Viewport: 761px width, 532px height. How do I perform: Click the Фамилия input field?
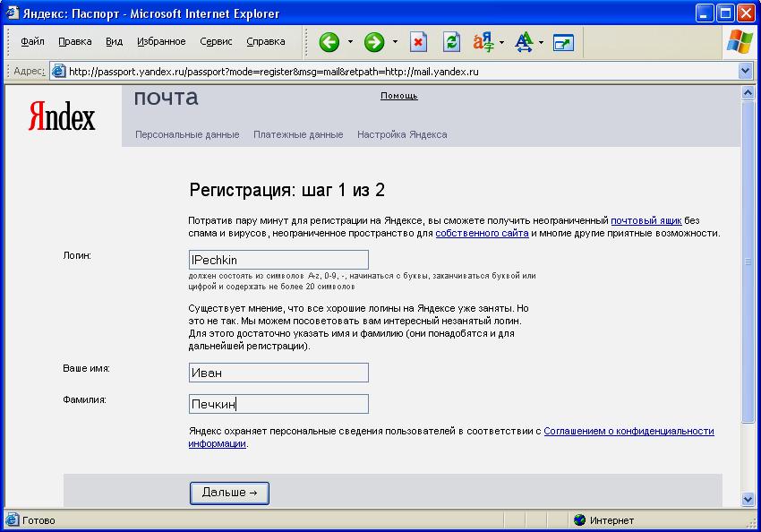tap(278, 403)
